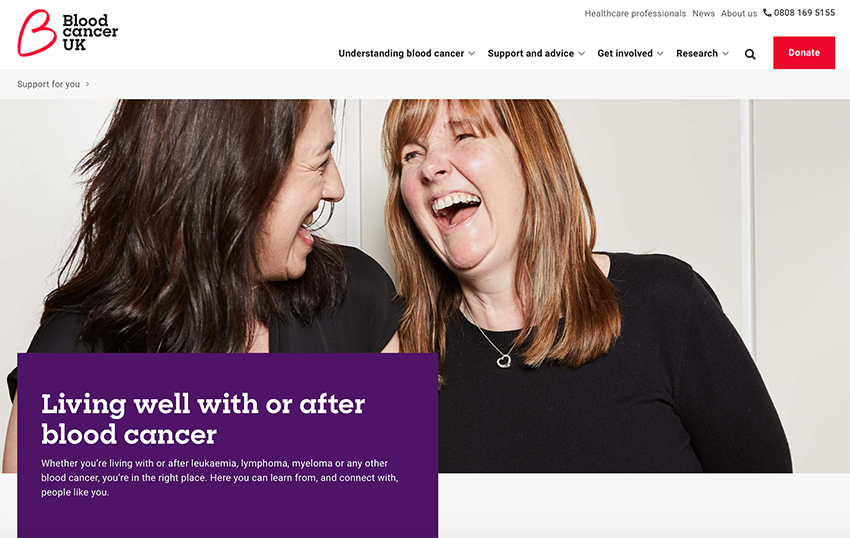The height and width of the screenshot is (538, 850).
Task: Click the Blood Cancer UK heart logo
Action: pyautogui.click(x=37, y=33)
